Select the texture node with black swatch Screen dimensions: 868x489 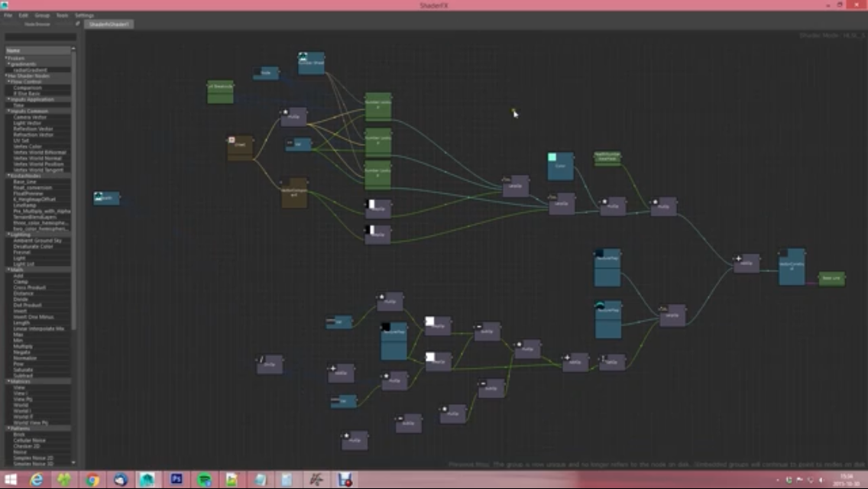coord(394,341)
